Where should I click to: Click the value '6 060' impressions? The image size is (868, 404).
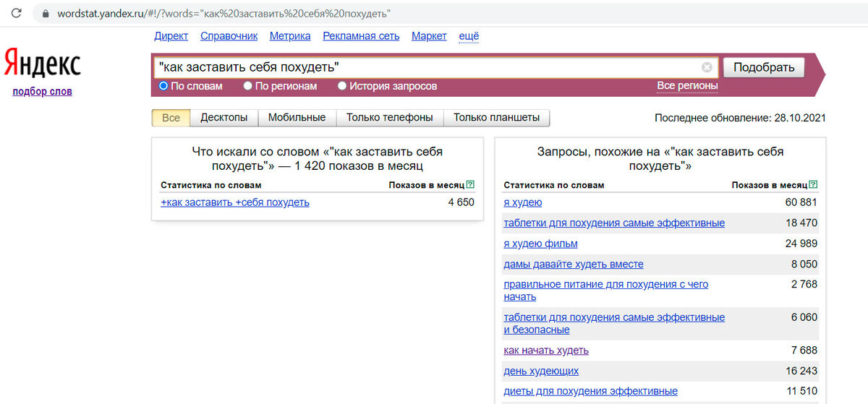[x=804, y=317]
